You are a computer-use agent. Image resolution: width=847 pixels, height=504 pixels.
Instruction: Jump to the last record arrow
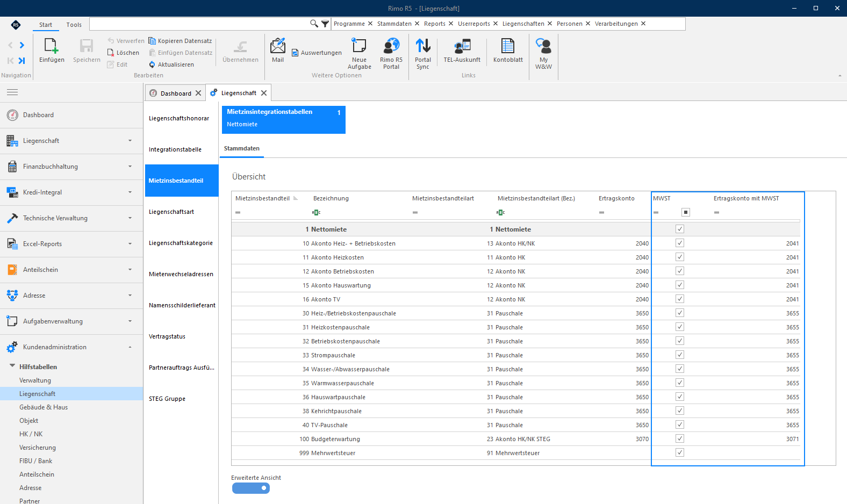pyautogui.click(x=22, y=61)
